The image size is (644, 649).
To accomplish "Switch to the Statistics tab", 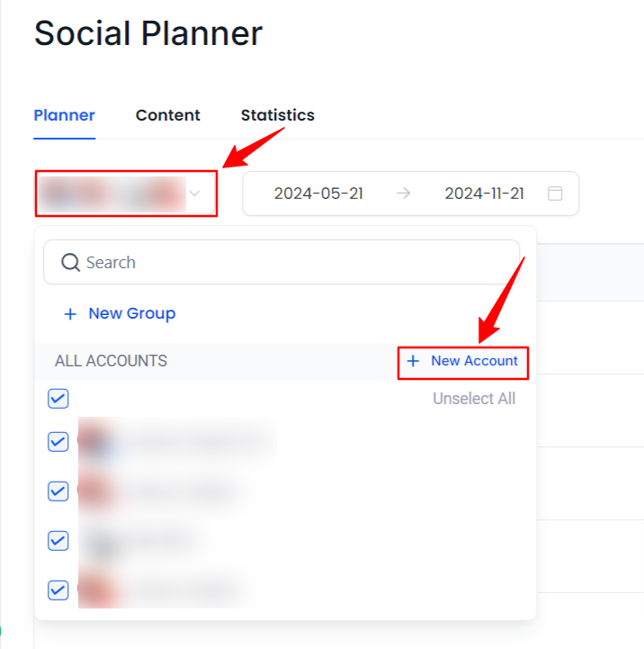I will 278,115.
